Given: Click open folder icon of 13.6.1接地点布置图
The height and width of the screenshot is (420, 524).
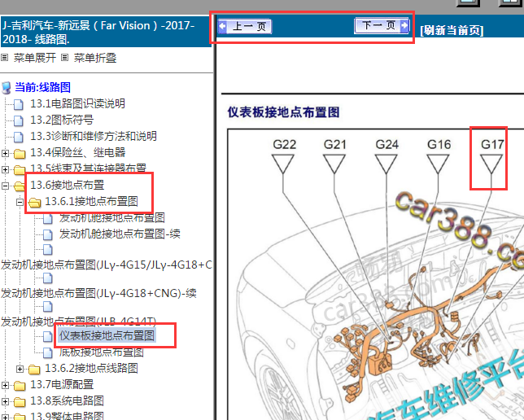Looking at the screenshot, I should 34,203.
